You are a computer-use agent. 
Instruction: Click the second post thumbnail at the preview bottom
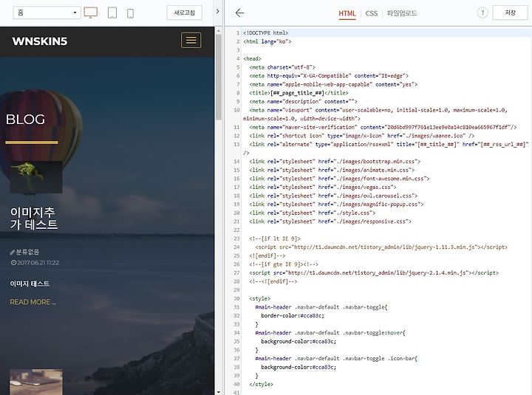(x=36, y=382)
